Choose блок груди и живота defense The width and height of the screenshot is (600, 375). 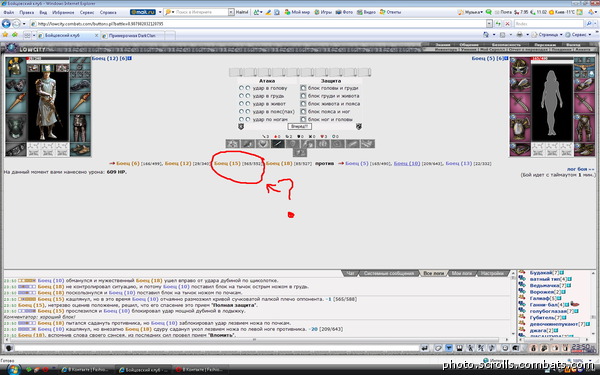pyautogui.click(x=303, y=96)
